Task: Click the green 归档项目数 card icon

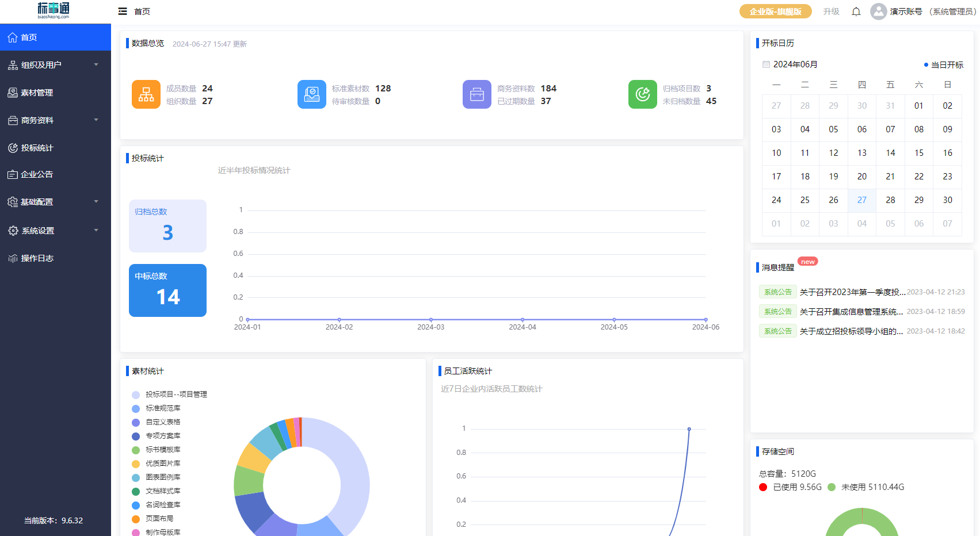Action: [643, 94]
